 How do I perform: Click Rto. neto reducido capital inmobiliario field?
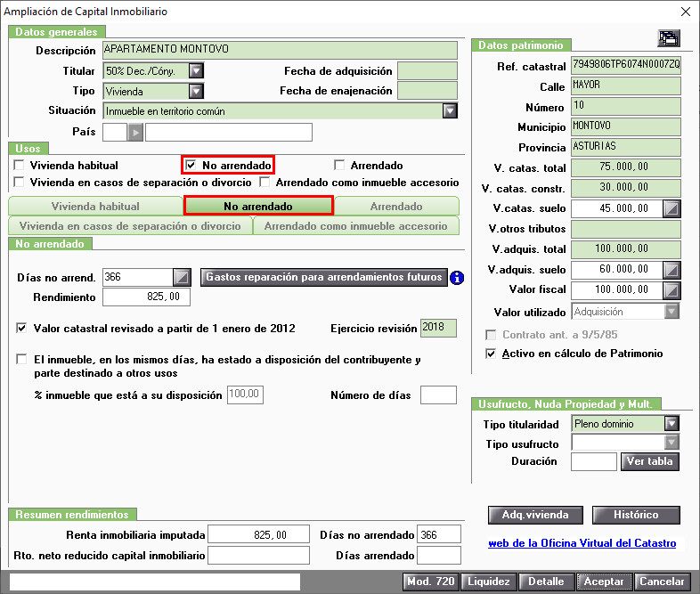tap(258, 555)
